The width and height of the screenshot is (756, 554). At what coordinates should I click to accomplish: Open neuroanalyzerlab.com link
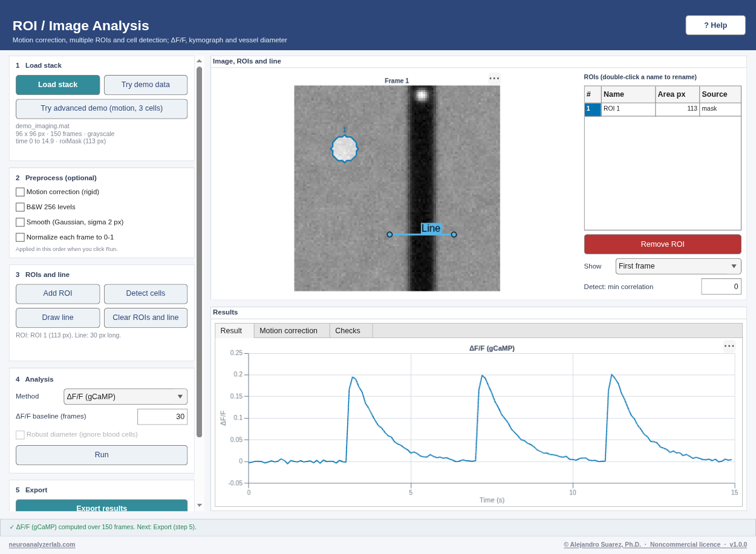pyautogui.click(x=42, y=544)
